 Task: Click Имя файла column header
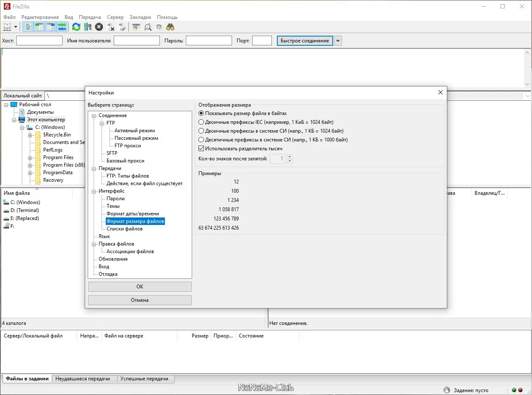37,193
